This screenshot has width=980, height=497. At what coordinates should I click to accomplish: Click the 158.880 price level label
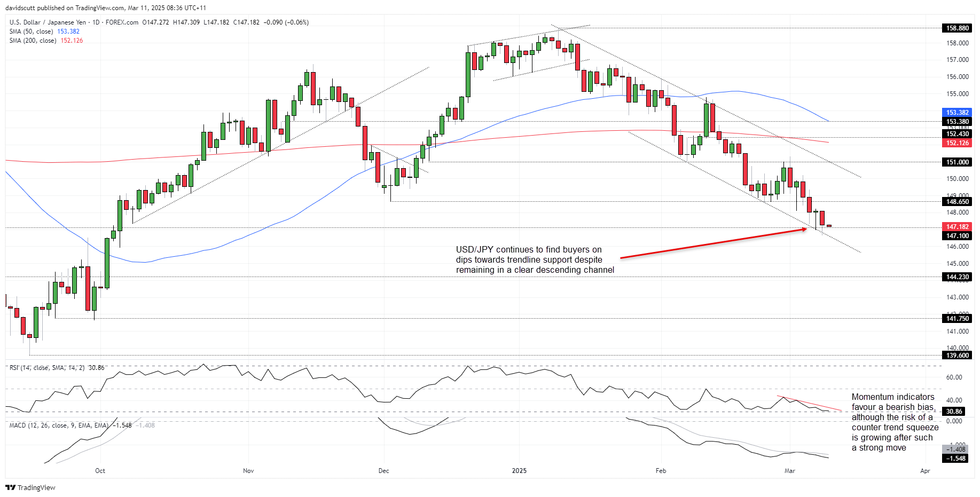pos(957,28)
